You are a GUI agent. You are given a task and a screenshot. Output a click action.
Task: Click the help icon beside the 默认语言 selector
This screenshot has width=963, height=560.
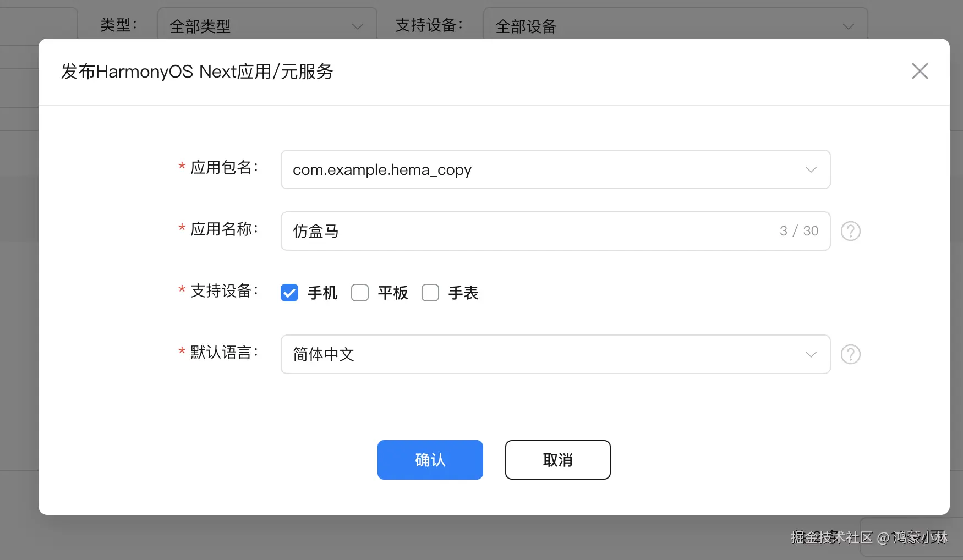point(850,354)
